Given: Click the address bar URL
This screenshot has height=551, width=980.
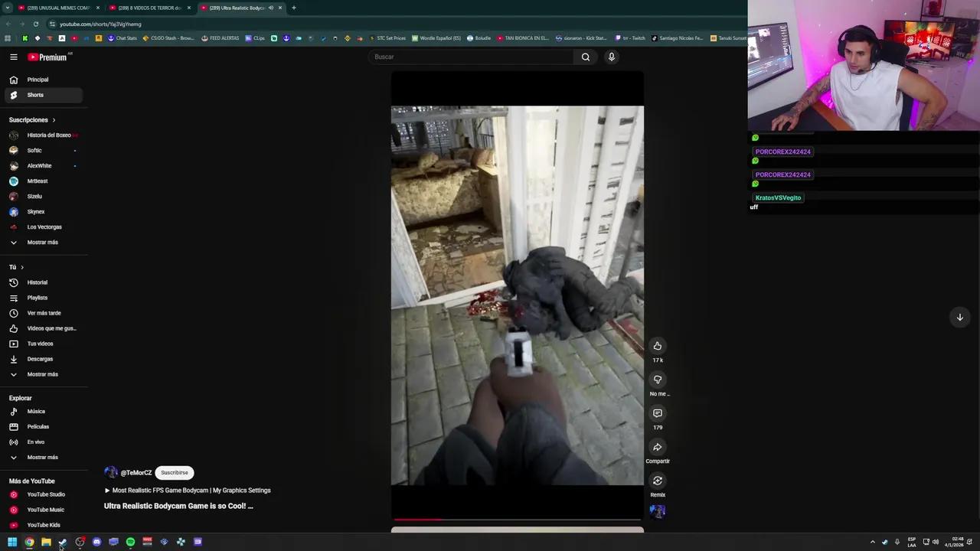Looking at the screenshot, I should 100,24.
